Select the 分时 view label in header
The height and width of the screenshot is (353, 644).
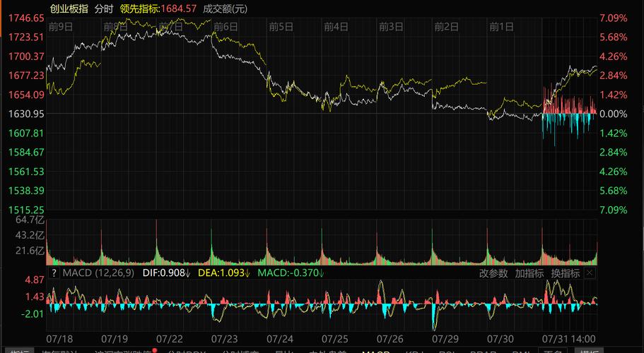point(103,8)
